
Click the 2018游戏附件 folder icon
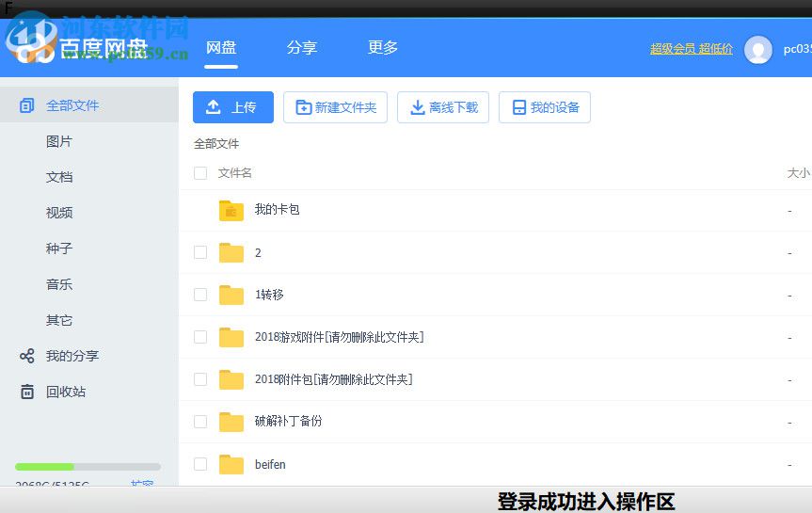231,337
